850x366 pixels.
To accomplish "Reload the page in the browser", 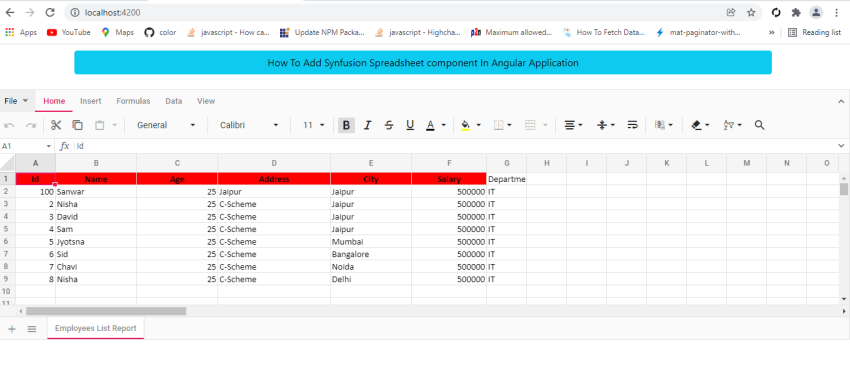I will tap(50, 12).
